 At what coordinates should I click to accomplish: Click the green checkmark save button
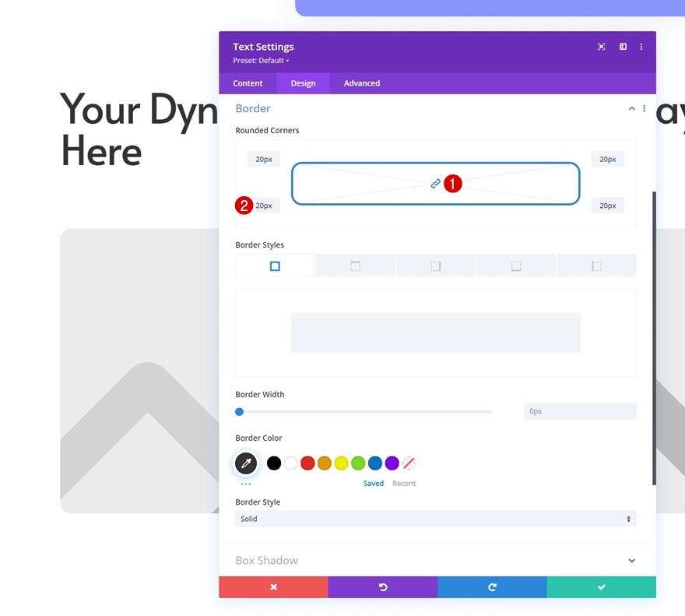[601, 587]
